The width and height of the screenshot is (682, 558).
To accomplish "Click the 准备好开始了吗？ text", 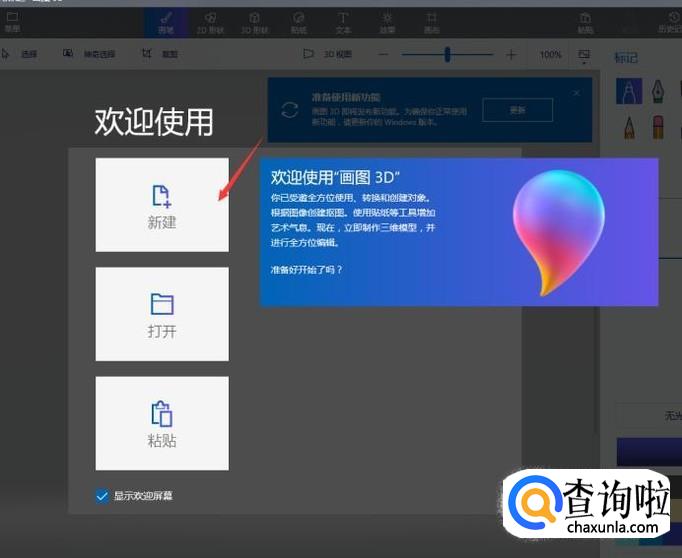I will (x=307, y=270).
